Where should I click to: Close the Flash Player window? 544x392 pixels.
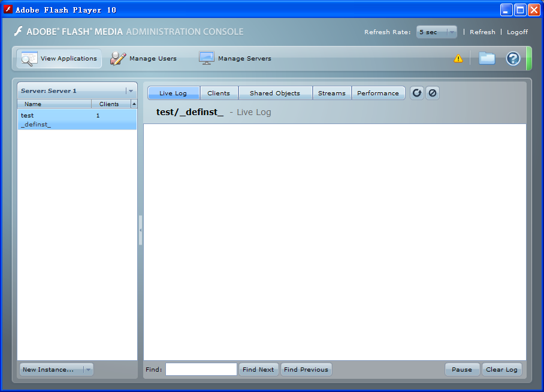point(534,10)
